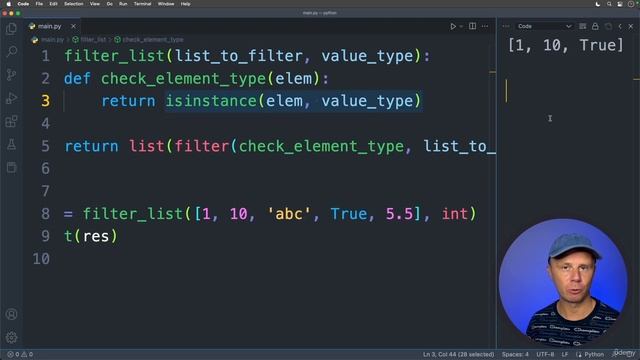Image resolution: width=640 pixels, height=360 pixels.
Task: Open the Go menu
Action: [109, 4]
